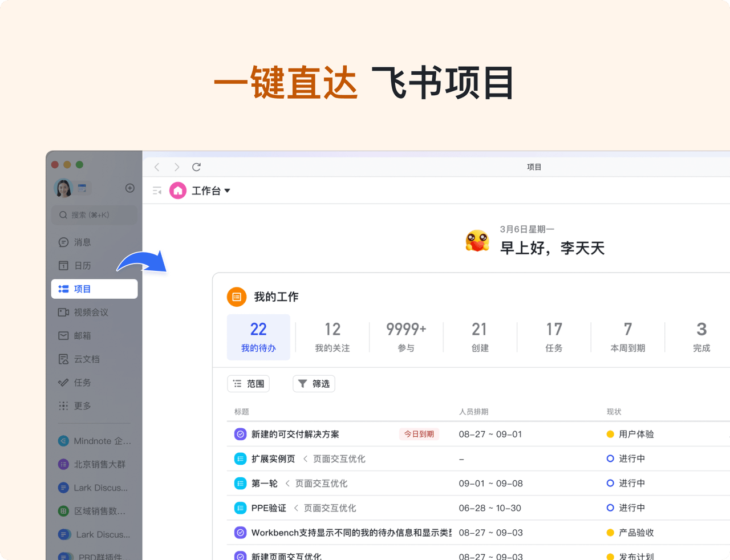Click the refresh icon
Viewport: 730px width, 560px height.
click(x=196, y=167)
